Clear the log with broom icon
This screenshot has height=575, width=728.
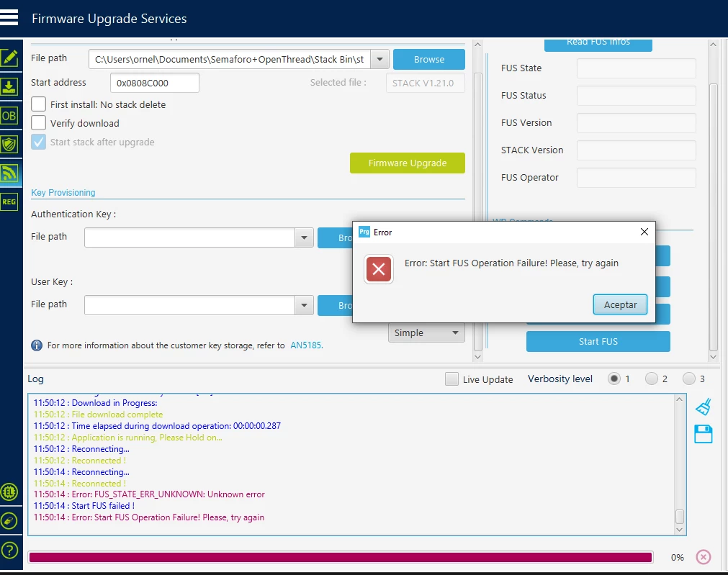(704, 407)
